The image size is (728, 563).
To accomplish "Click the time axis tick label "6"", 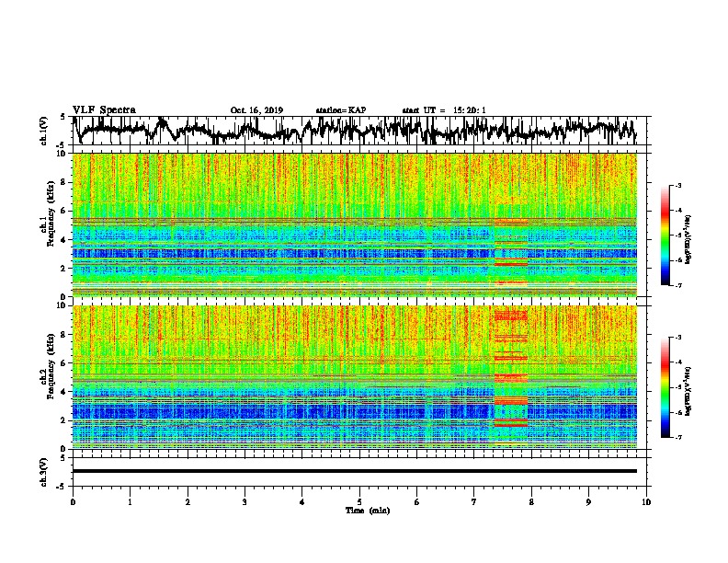I will [x=416, y=502].
